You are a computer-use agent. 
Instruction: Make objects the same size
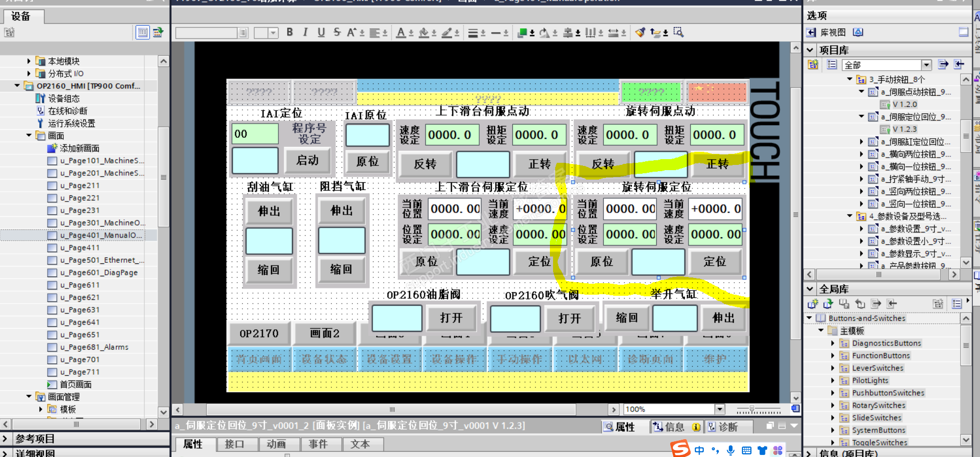pos(617,32)
